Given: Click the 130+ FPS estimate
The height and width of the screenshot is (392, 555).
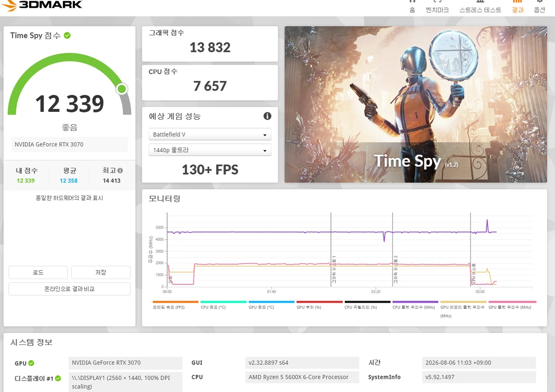Looking at the screenshot, I should click(x=210, y=170).
